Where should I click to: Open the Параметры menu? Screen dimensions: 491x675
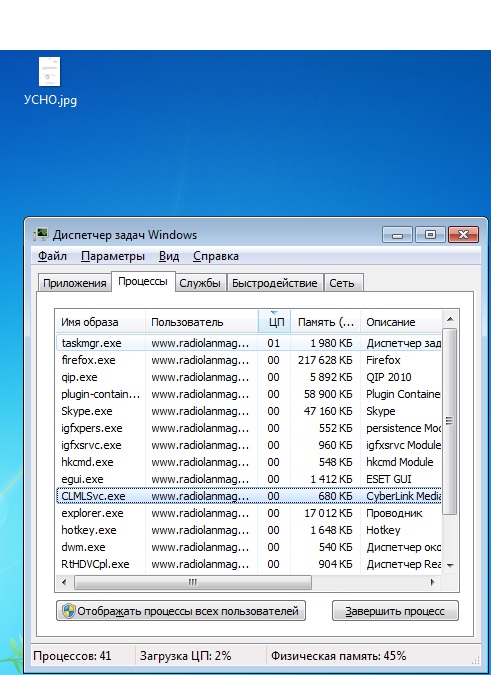coord(113,256)
